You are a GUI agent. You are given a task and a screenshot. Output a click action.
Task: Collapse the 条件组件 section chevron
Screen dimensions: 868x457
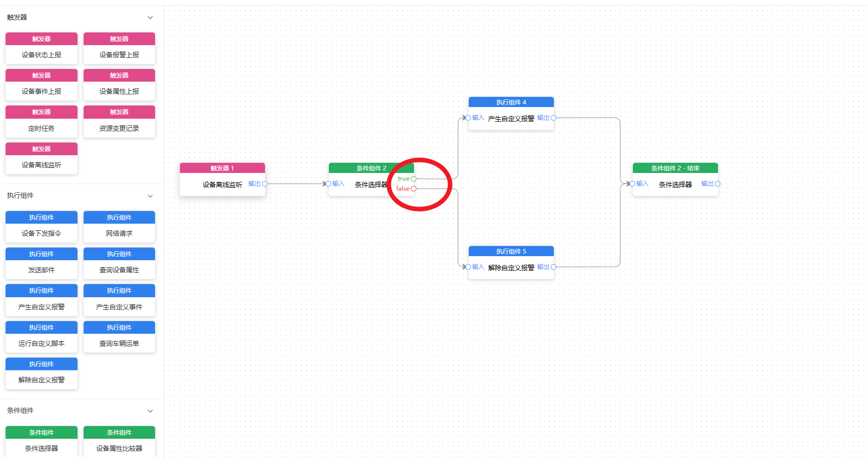[150, 411]
